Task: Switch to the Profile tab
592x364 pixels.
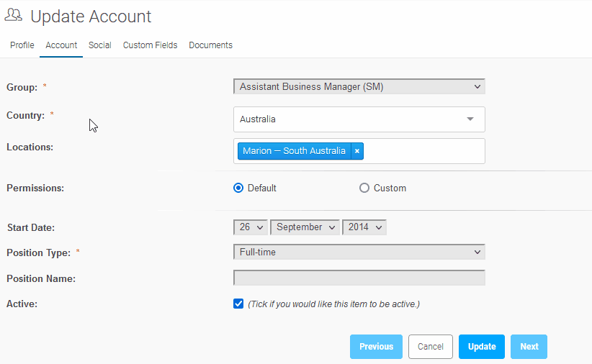Action: click(x=22, y=45)
